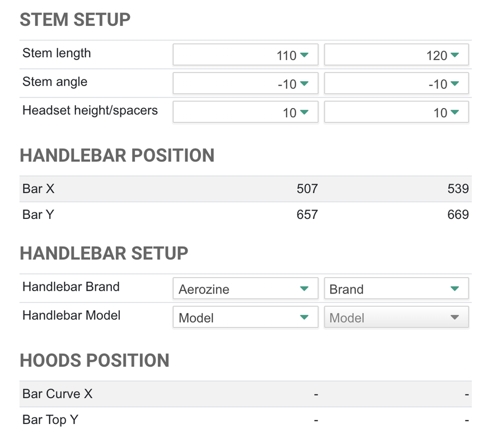This screenshot has width=483, height=448.
Task: Open second Stem length dropdown showing 120
Action: pos(396,55)
